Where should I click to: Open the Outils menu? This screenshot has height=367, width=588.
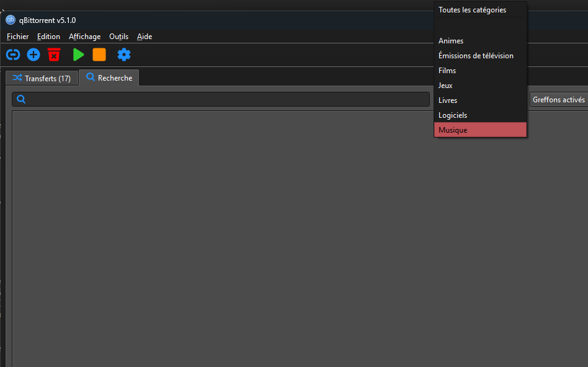[118, 37]
